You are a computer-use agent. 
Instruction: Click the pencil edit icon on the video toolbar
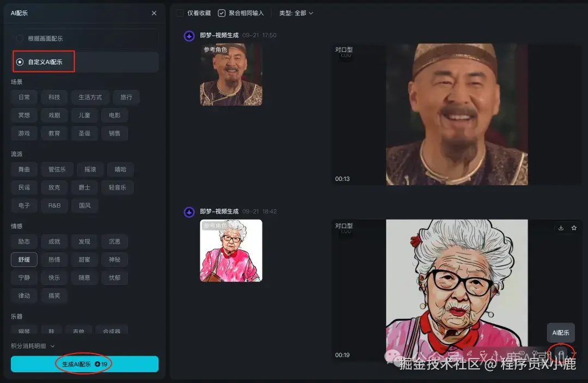point(469,352)
